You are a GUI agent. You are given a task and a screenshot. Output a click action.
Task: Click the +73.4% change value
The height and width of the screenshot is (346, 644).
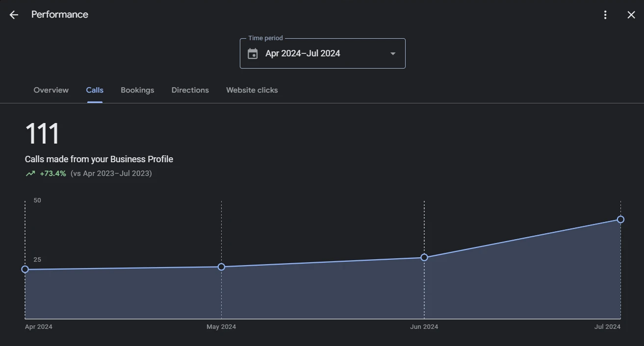[x=53, y=173]
